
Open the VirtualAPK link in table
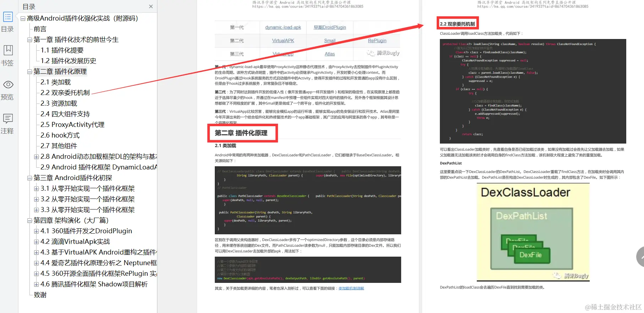[283, 41]
